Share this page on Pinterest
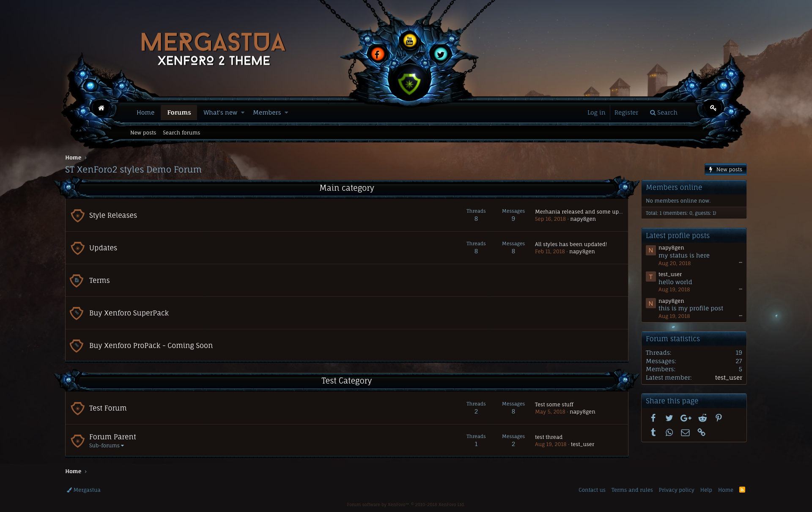This screenshot has height=512, width=812. point(719,418)
